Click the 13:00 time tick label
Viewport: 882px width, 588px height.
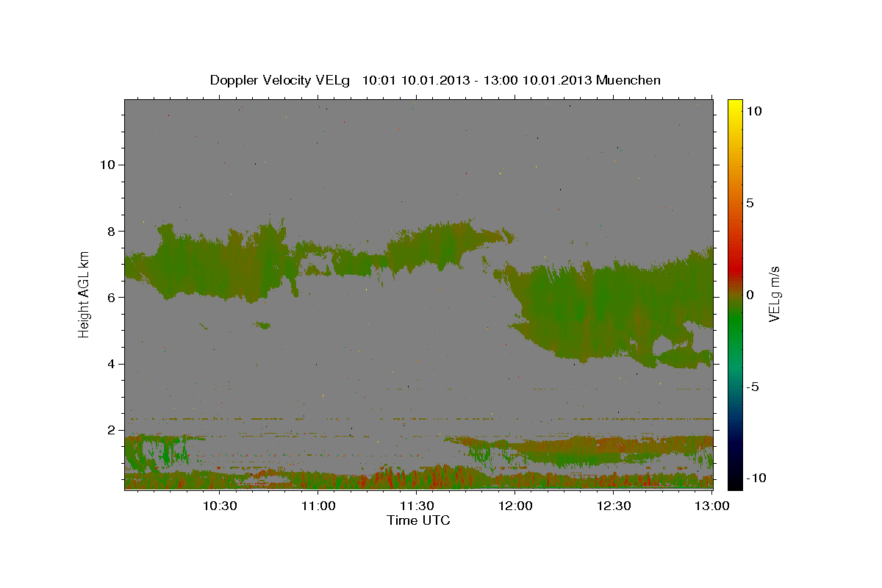click(x=712, y=506)
